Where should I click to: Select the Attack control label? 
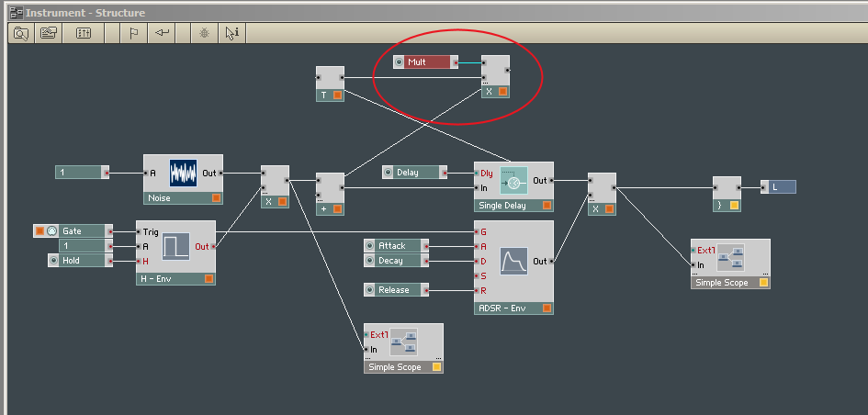pyautogui.click(x=392, y=246)
